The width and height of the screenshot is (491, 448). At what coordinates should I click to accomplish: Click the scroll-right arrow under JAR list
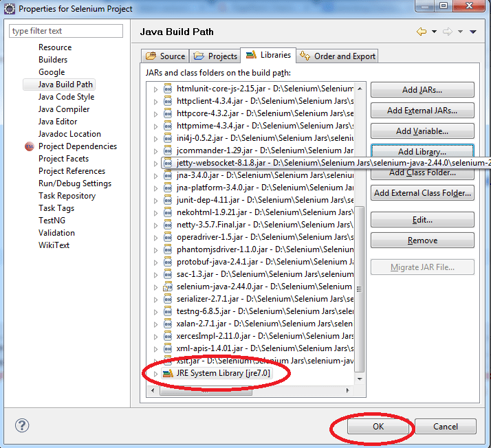347,390
